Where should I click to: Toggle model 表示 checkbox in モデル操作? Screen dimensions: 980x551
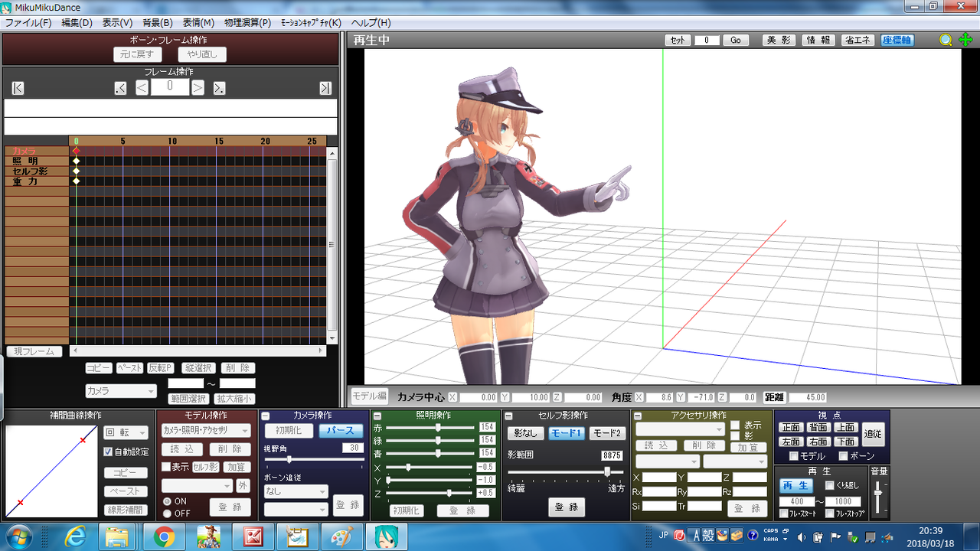click(165, 467)
